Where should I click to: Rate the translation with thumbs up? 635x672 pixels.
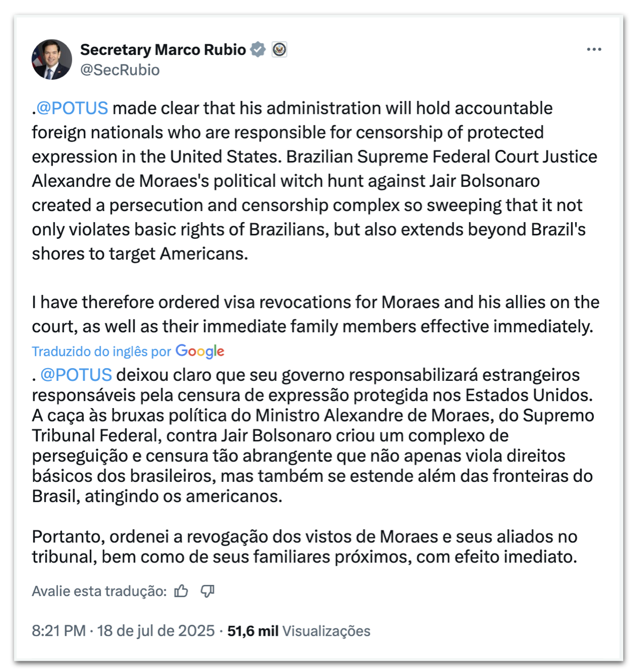pos(181,591)
